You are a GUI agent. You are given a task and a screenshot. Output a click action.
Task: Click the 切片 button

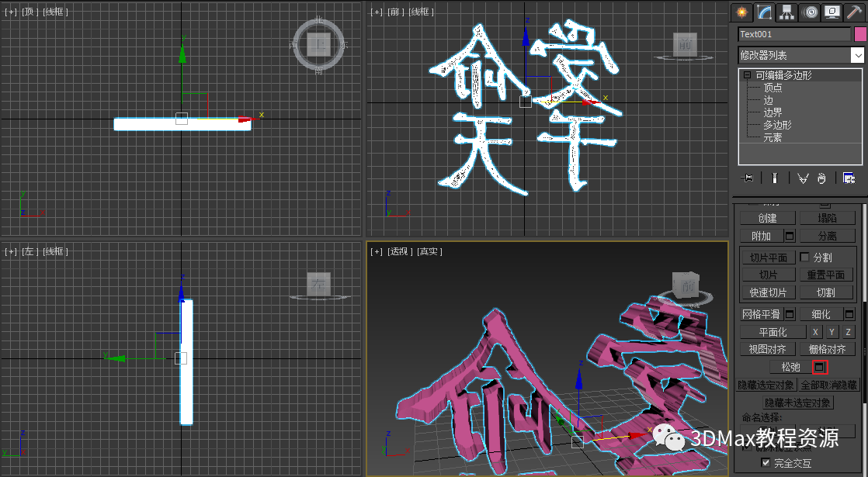click(769, 275)
